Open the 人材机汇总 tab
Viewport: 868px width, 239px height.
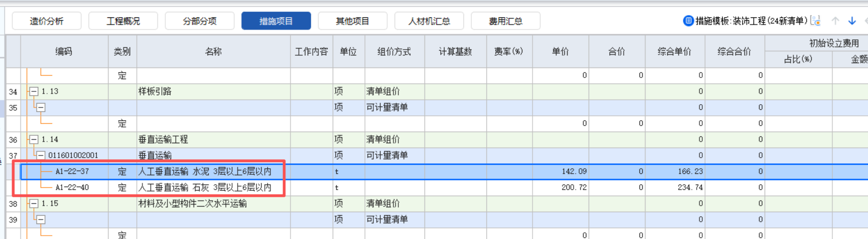429,21
